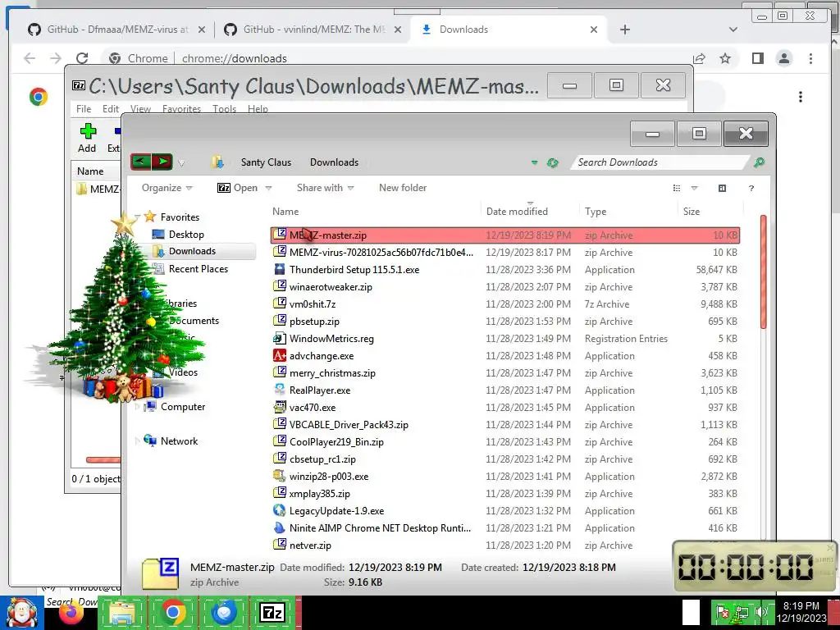Click the New folder button
The width and height of the screenshot is (840, 630).
[x=403, y=188]
